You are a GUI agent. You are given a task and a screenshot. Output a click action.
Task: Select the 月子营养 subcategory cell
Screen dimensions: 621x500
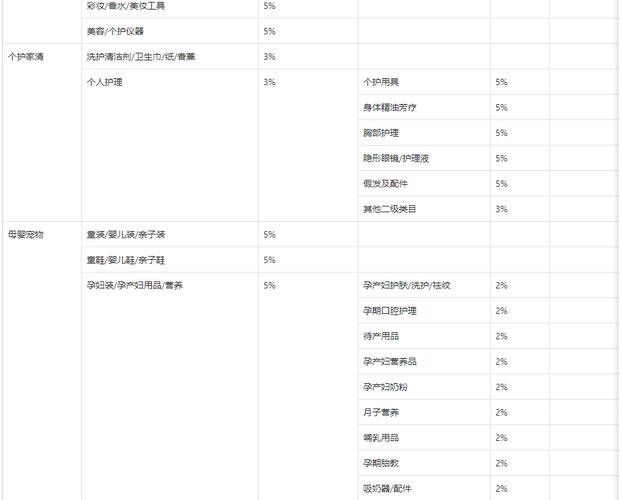pos(381,412)
